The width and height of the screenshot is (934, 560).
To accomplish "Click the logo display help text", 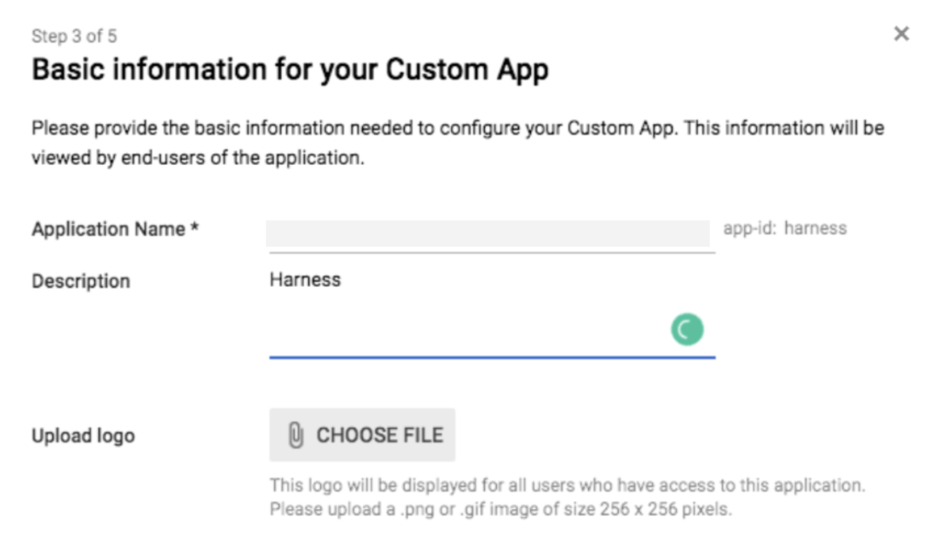I will (568, 497).
